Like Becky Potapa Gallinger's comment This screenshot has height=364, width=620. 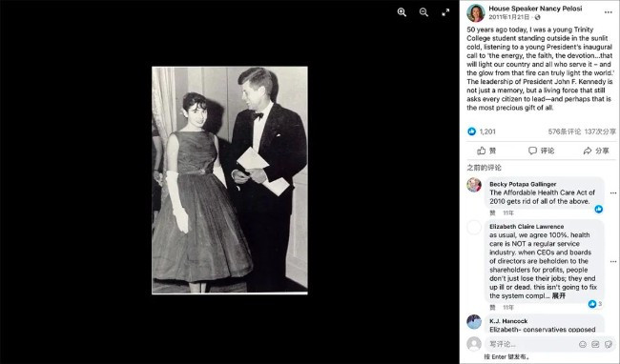pos(492,212)
